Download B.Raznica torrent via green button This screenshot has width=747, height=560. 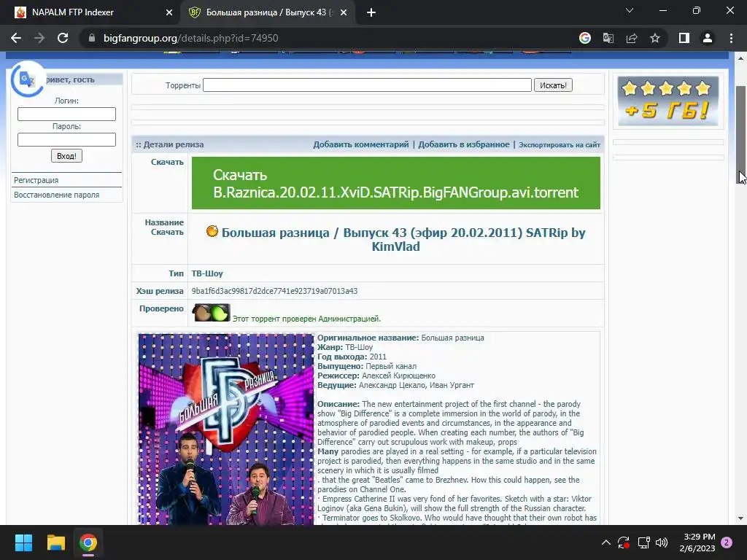click(x=396, y=183)
